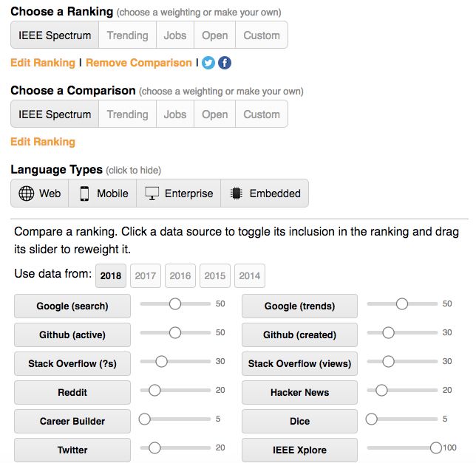Click the Remove Comparison link
The width and height of the screenshot is (476, 463).
tap(139, 63)
